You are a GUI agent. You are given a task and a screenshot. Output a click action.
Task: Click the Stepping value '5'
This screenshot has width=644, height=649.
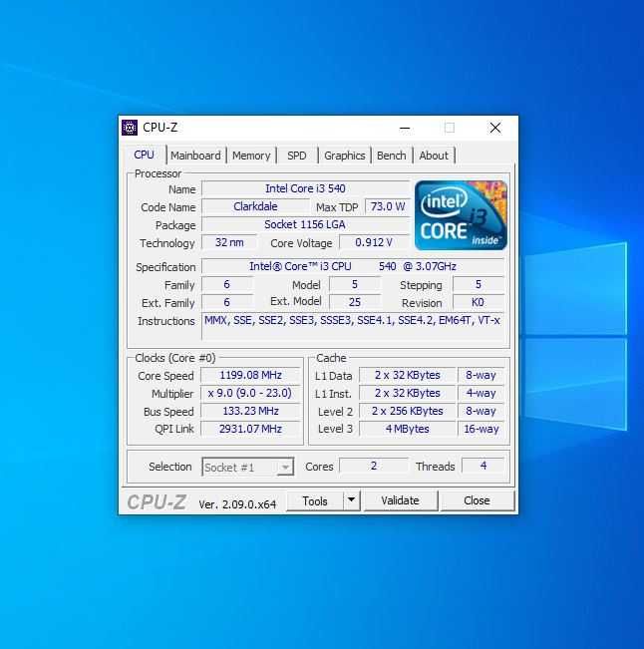[479, 284]
